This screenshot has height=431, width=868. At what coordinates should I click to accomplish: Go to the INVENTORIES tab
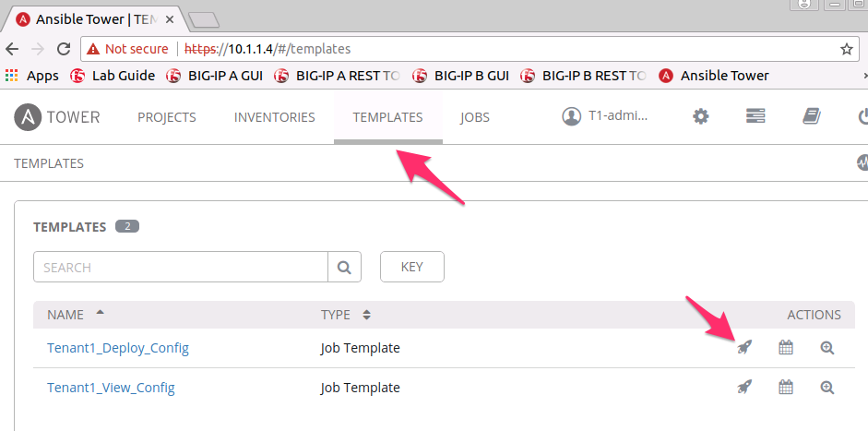pyautogui.click(x=274, y=117)
